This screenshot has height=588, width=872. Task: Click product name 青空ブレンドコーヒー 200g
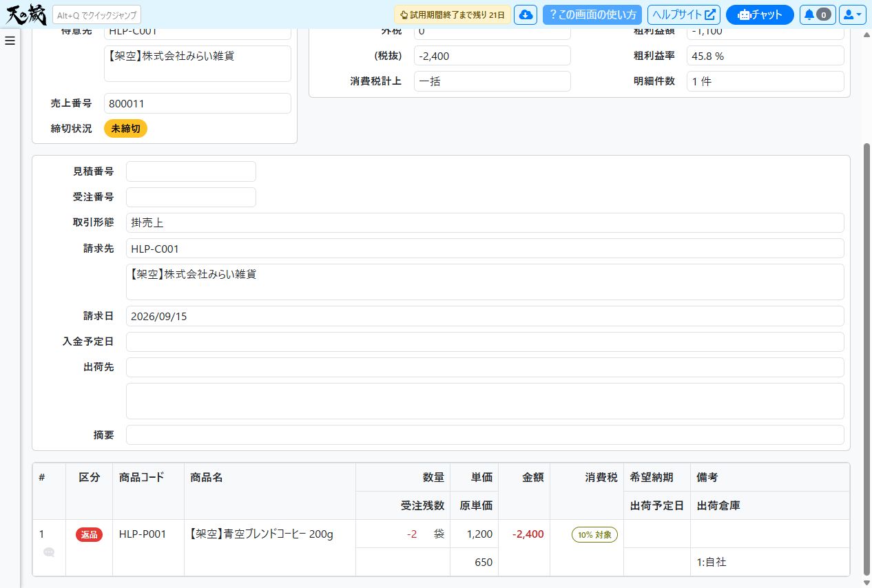262,534
